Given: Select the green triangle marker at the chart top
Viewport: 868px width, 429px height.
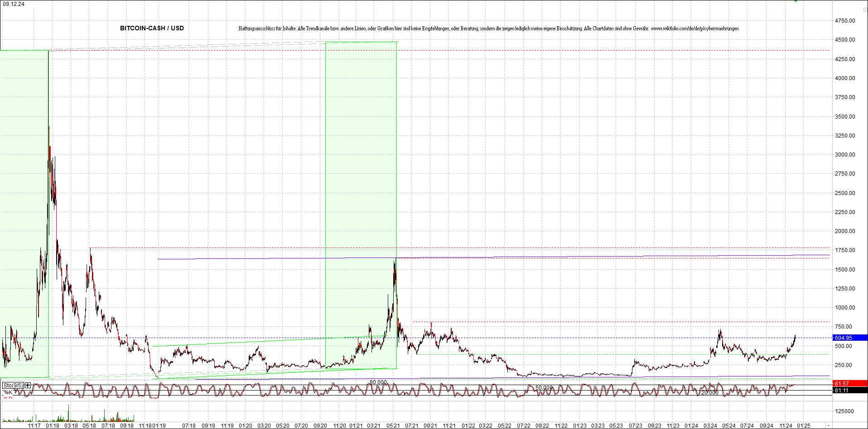Looking at the screenshot, I should 796,1.
